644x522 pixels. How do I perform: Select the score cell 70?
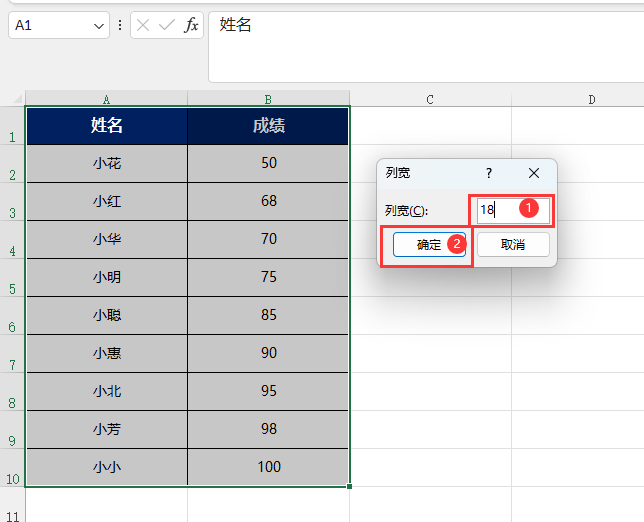coord(268,239)
